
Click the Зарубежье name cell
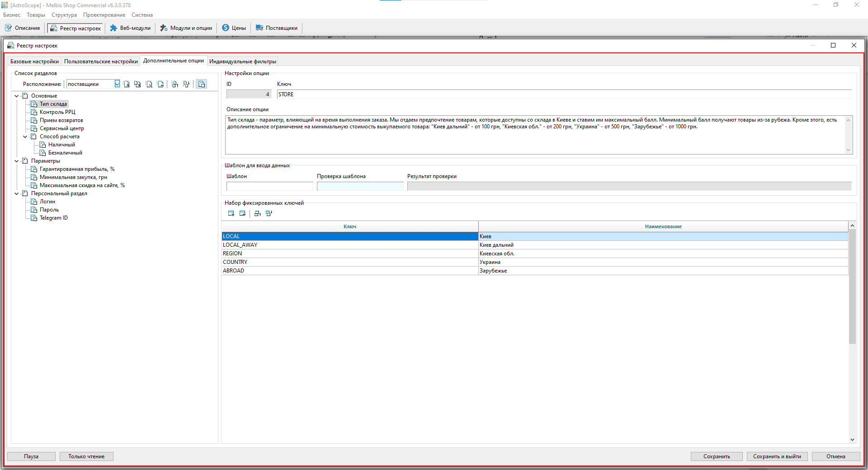[663, 271]
